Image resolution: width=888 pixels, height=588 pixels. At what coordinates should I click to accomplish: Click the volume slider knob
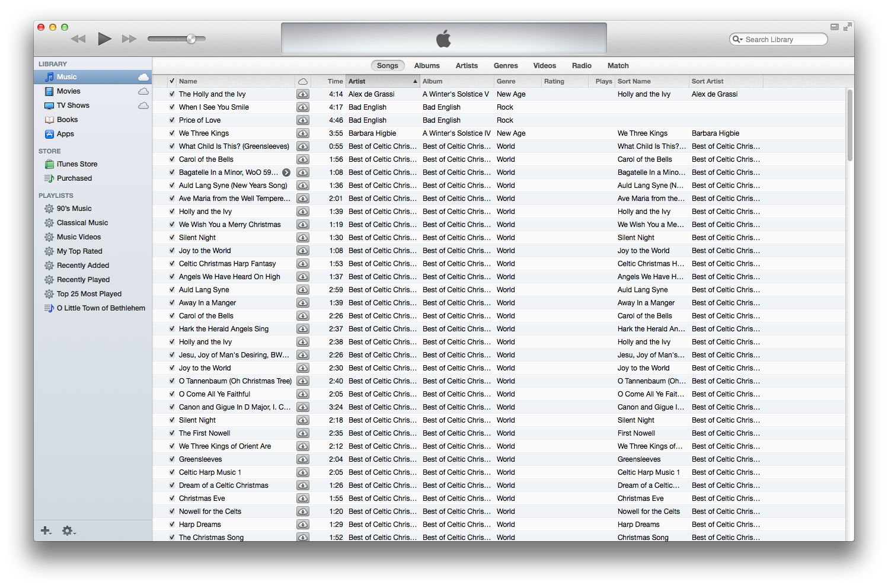[191, 39]
